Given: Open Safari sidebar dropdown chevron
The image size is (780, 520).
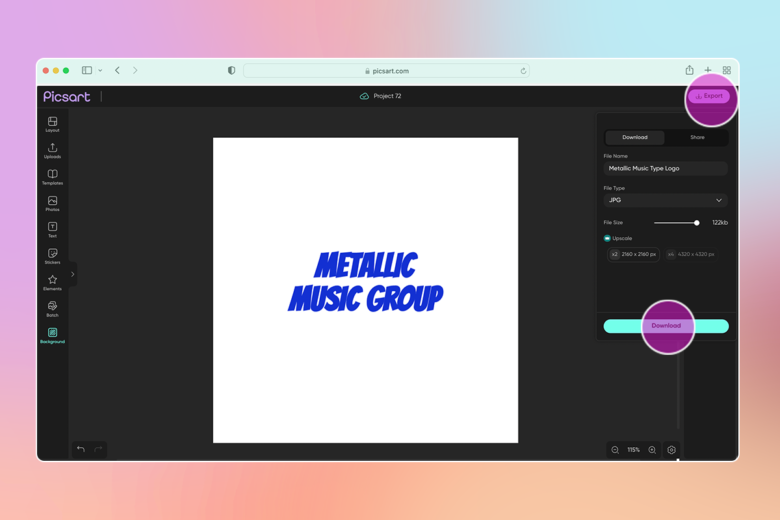Looking at the screenshot, I should [x=100, y=71].
